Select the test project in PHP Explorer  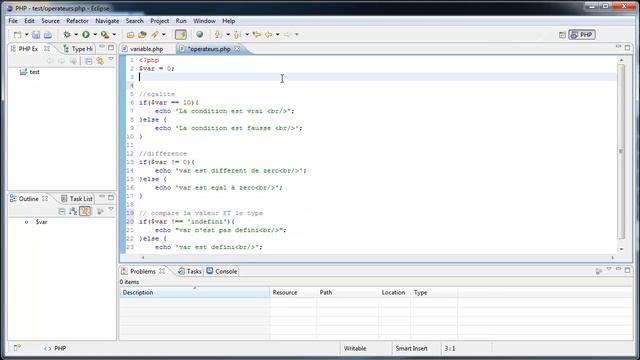click(34, 72)
